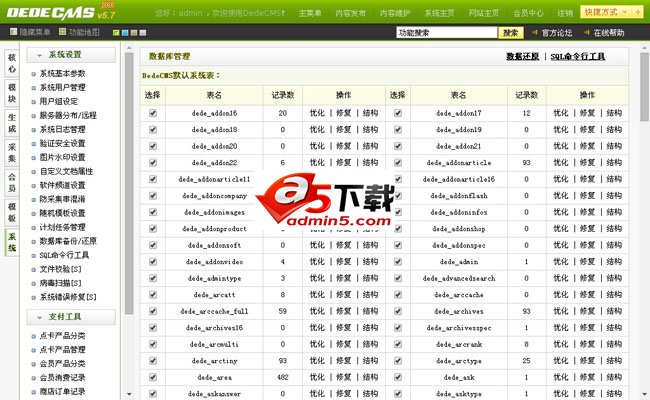
Task: Open 会员中心 from the top bar
Action: click(x=528, y=13)
